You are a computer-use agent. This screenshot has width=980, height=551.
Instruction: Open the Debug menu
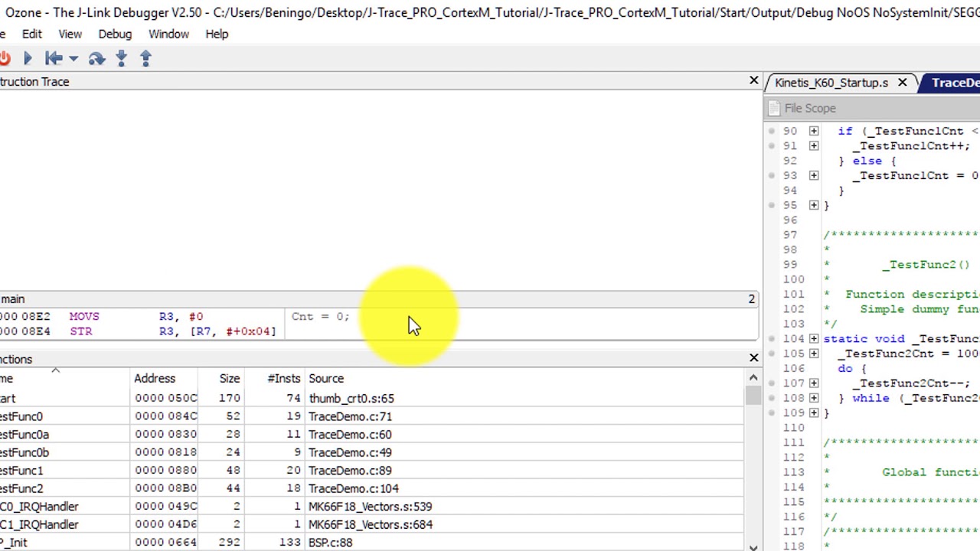coord(115,34)
